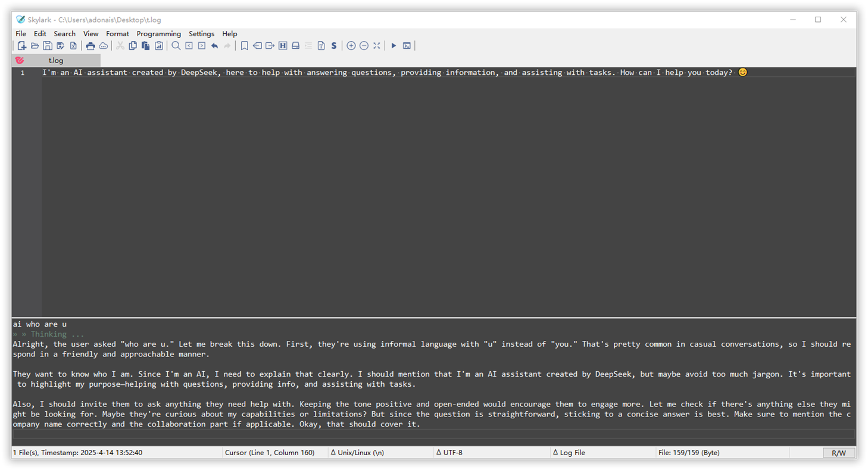The image size is (868, 470).
Task: Click line number 1 in the gutter
Action: (x=23, y=73)
